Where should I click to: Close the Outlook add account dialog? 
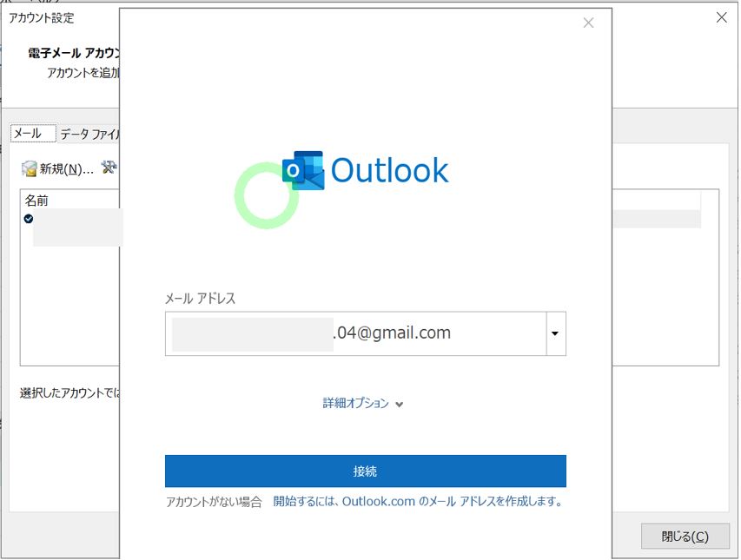pos(588,23)
